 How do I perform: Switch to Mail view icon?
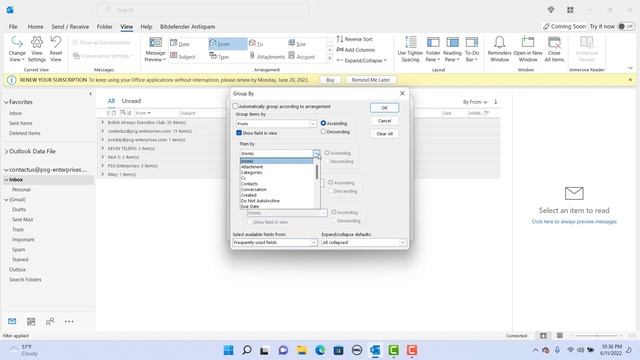click(12, 322)
